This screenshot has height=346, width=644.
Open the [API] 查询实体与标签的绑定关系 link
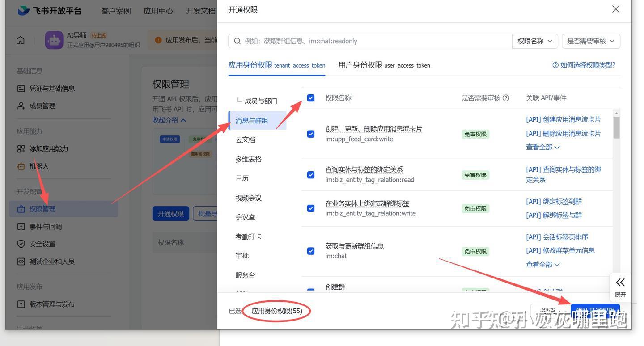pos(563,175)
